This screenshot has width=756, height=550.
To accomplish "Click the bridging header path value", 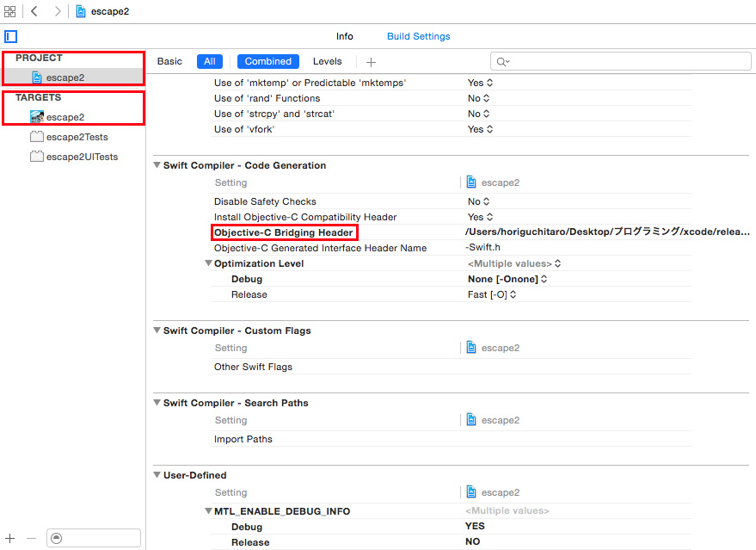I will click(x=607, y=232).
